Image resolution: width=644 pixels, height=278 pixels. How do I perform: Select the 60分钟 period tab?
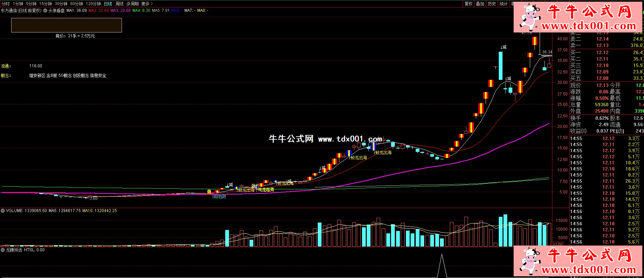[76, 4]
